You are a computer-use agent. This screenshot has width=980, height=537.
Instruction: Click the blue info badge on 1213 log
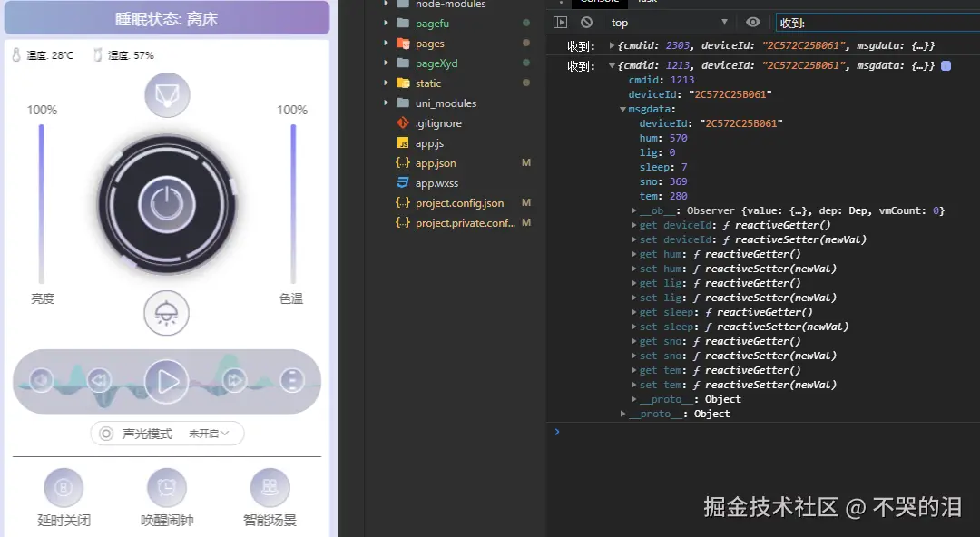click(946, 65)
